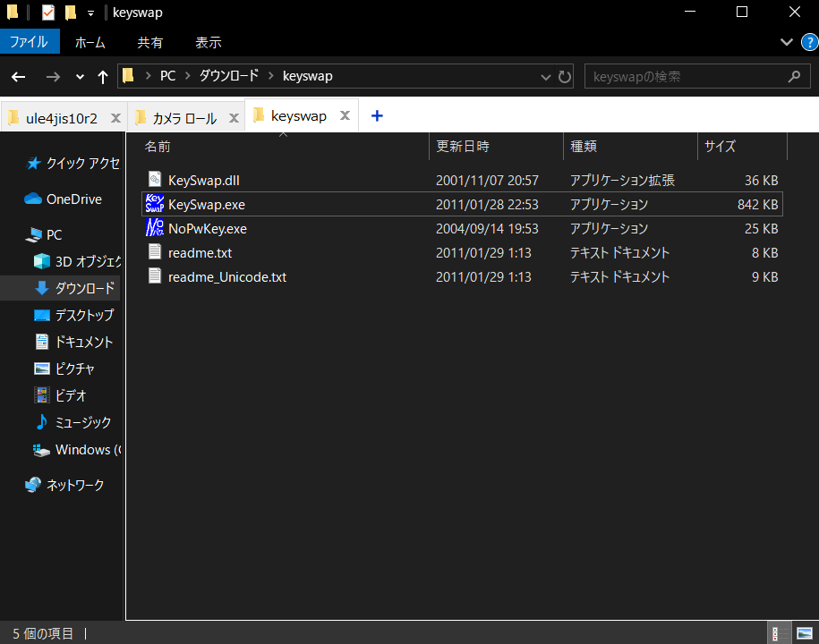
Task: Collapse the ribbon using the chevron near Help
Action: 786,42
